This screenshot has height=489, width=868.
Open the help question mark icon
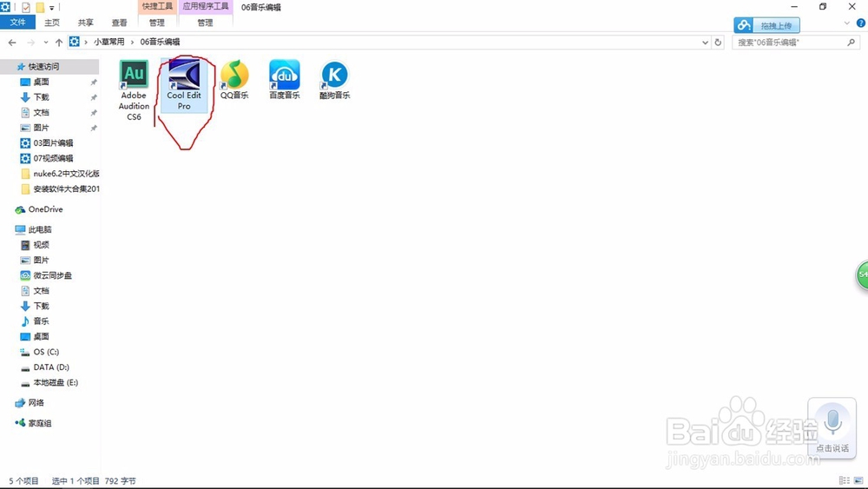861,23
